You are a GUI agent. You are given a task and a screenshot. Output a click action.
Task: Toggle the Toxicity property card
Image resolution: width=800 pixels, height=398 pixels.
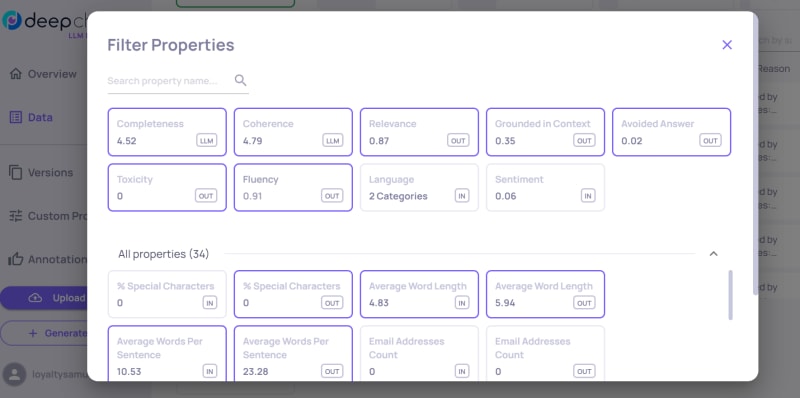[167, 187]
